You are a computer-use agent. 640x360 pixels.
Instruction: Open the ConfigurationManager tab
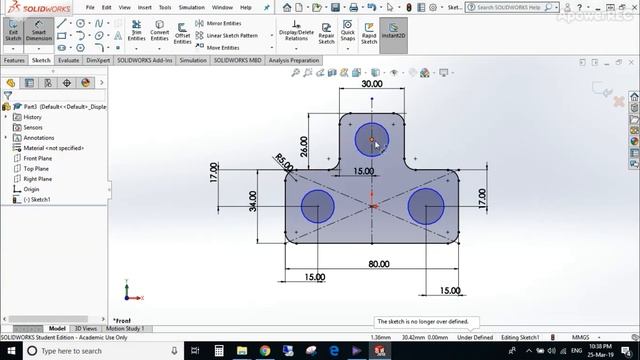click(x=48, y=83)
